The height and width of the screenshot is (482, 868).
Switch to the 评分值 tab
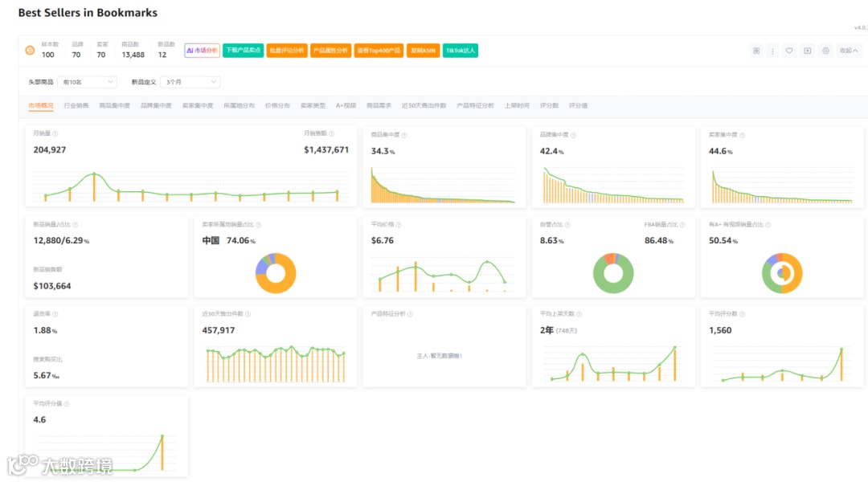pyautogui.click(x=578, y=105)
